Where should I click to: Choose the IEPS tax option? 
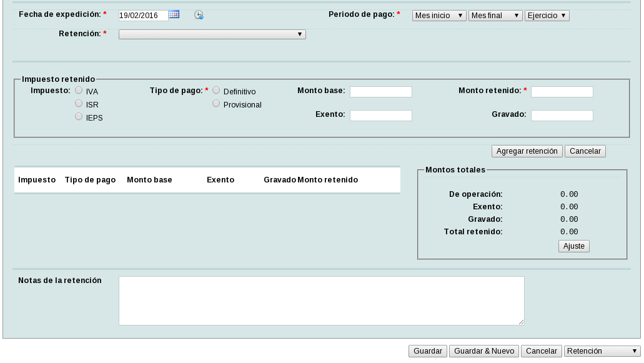point(79,116)
